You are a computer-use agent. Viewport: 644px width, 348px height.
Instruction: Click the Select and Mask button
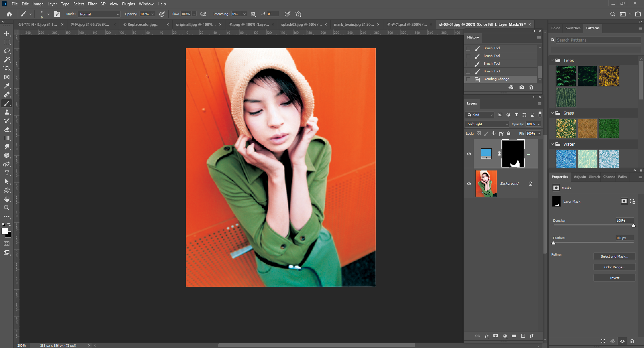pyautogui.click(x=614, y=256)
